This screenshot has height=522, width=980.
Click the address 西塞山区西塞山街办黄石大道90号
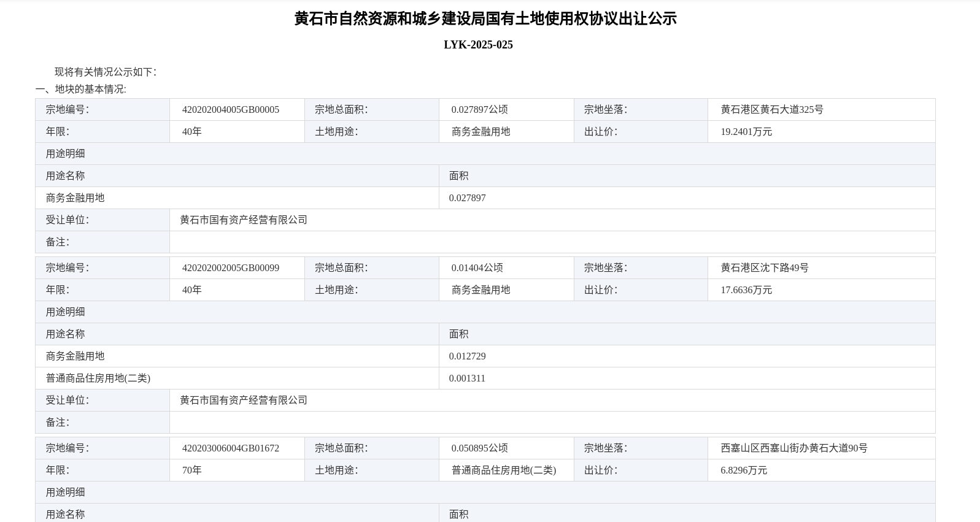[x=793, y=448]
